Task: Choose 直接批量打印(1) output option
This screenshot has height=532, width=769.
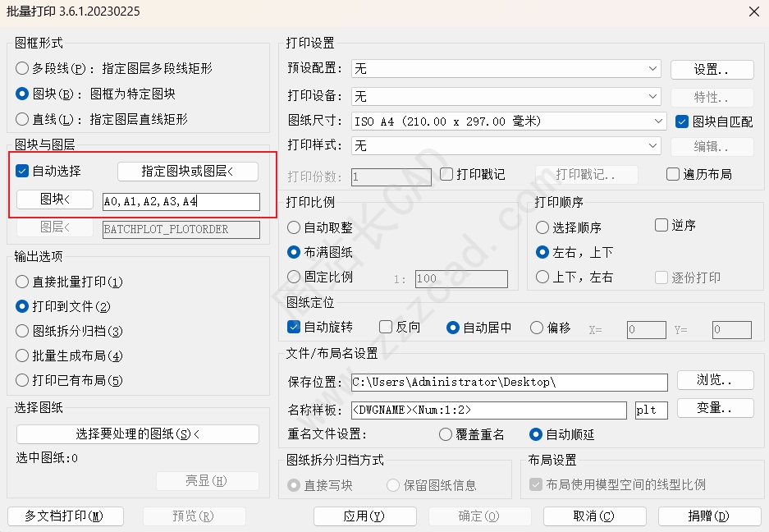Action: [x=22, y=282]
